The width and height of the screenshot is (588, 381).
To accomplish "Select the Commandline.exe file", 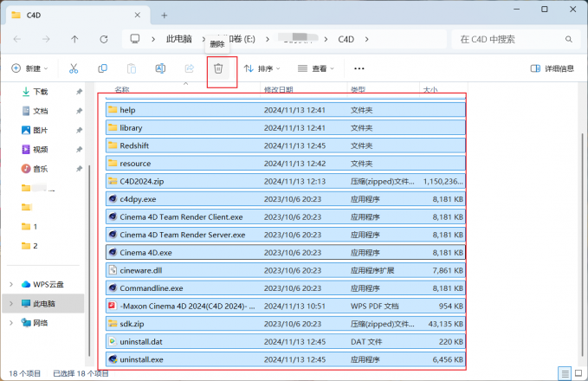I will (286, 288).
